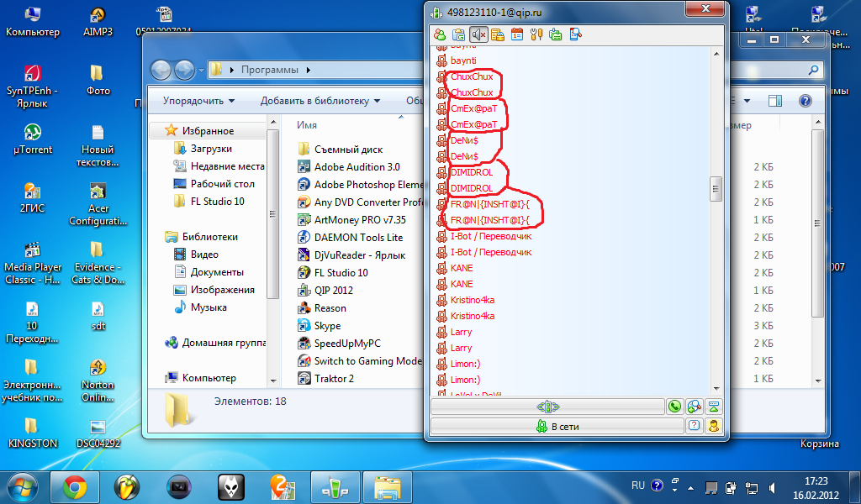
Task: Click the magnifier search icon in QIP toolbar
Action: click(575, 35)
